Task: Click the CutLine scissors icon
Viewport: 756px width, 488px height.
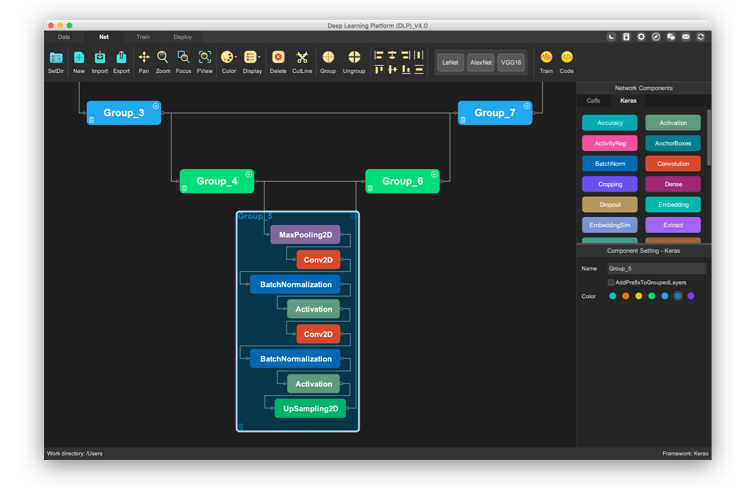Action: pyautogui.click(x=302, y=58)
